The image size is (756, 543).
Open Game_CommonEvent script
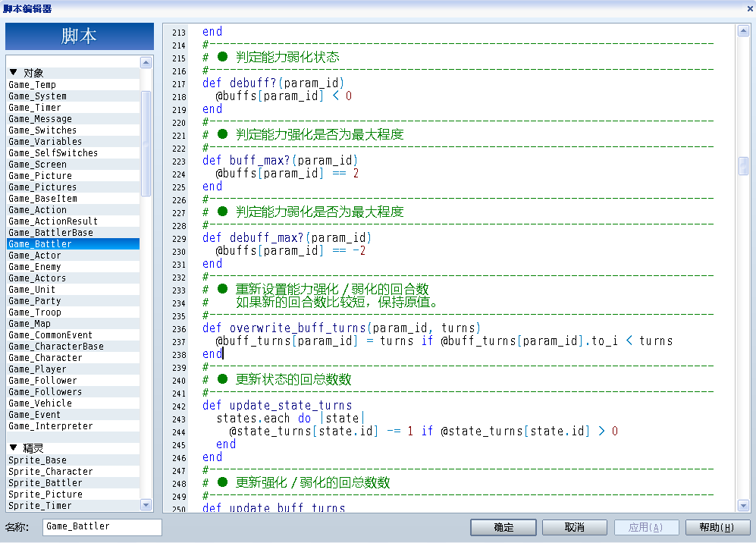coord(74,334)
